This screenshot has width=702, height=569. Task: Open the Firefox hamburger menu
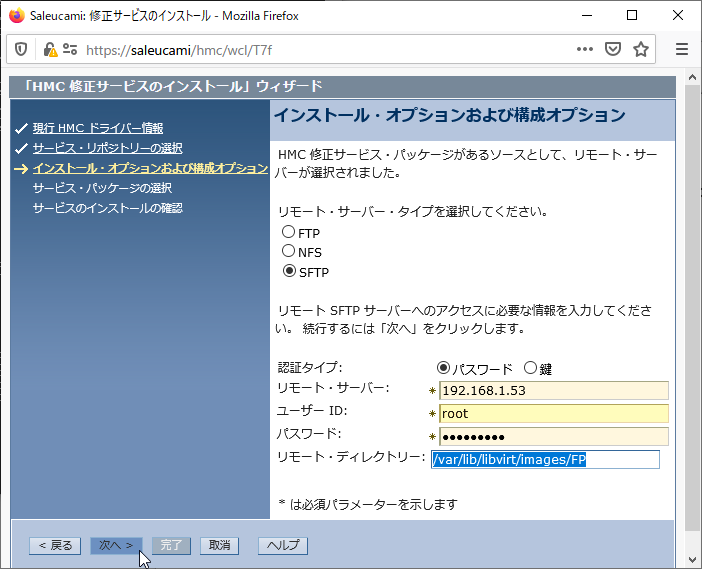click(682, 49)
